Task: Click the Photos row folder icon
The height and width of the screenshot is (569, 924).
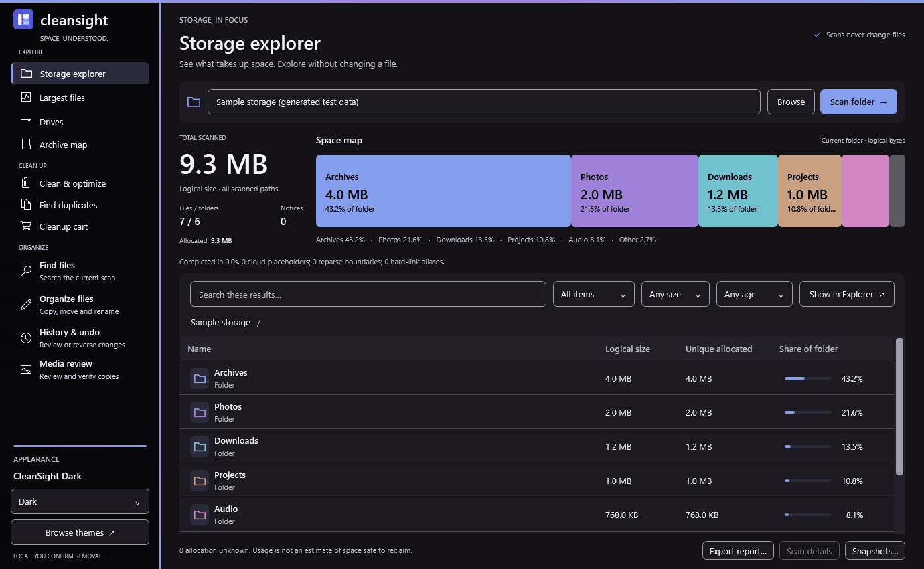Action: point(200,412)
